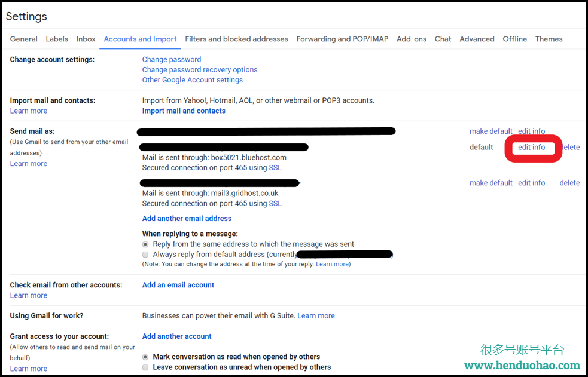This screenshot has height=377, width=588.
Task: Choose 'Always reply from default address' option
Action: tap(145, 255)
